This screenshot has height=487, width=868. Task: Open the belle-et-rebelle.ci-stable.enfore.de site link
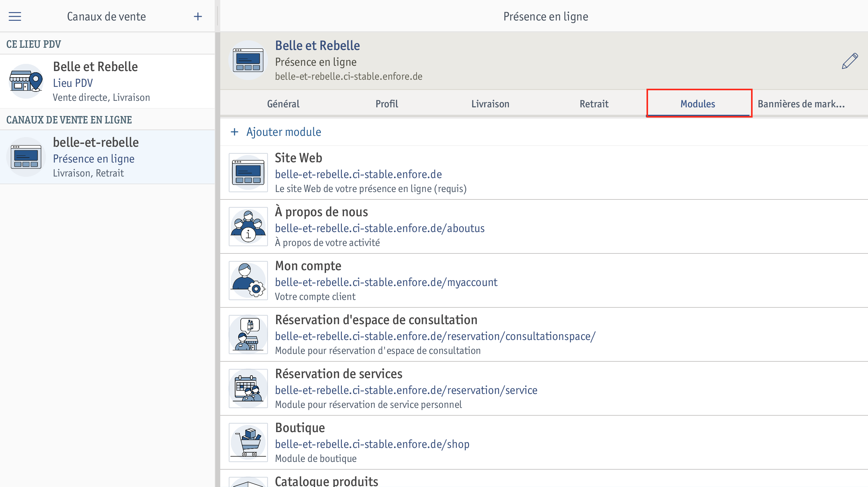[x=358, y=174]
